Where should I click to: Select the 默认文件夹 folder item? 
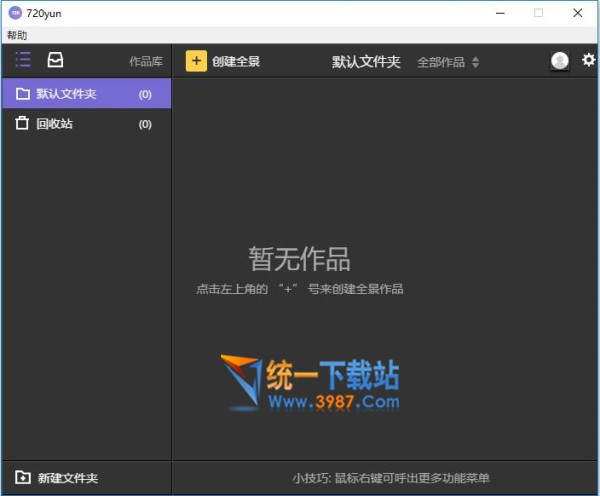click(66, 94)
